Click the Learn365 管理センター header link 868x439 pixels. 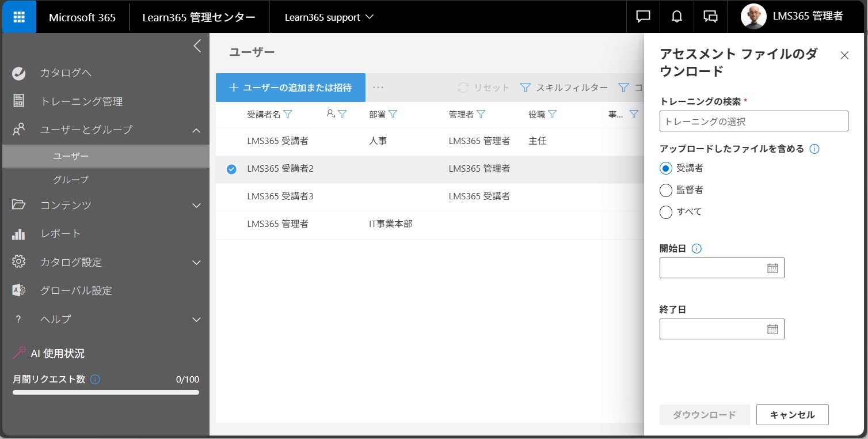click(x=199, y=17)
